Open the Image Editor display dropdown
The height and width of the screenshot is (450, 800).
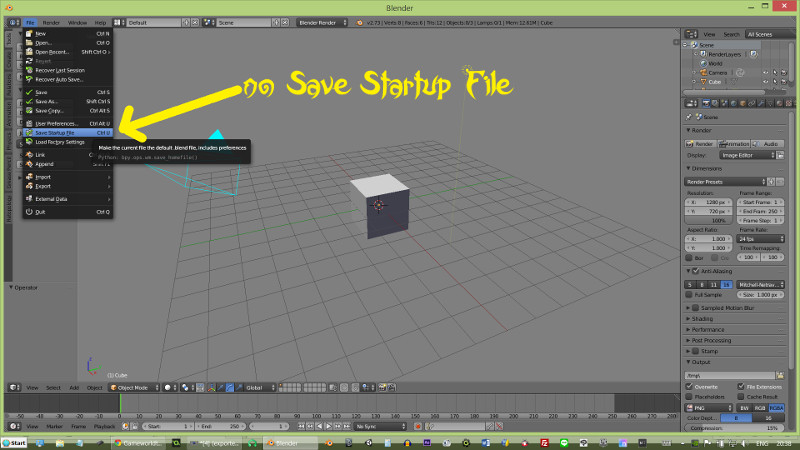coord(747,155)
